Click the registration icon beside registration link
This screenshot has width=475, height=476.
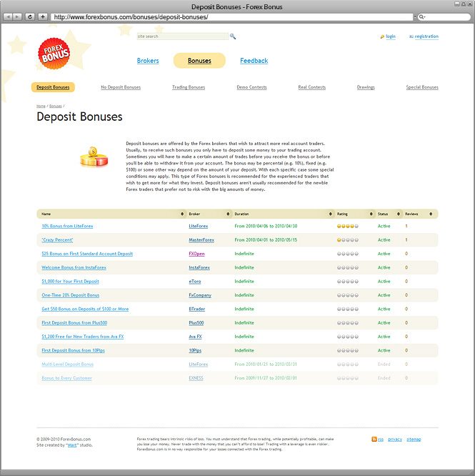point(411,36)
